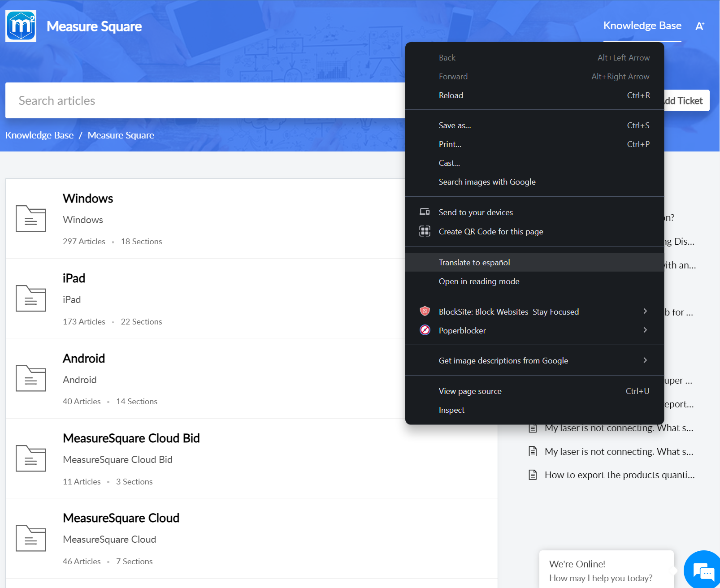
Task: Open the Android category heading
Action: pos(84,359)
